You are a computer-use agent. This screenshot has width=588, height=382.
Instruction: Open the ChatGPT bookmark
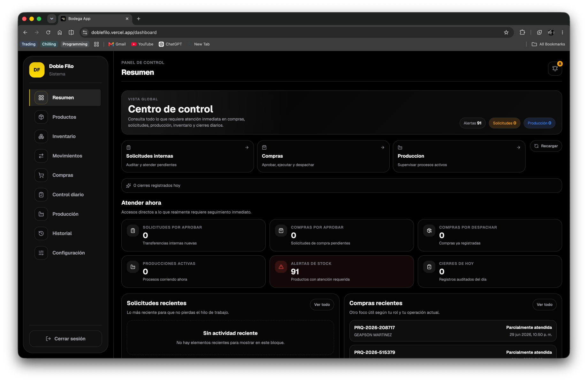[x=171, y=44]
